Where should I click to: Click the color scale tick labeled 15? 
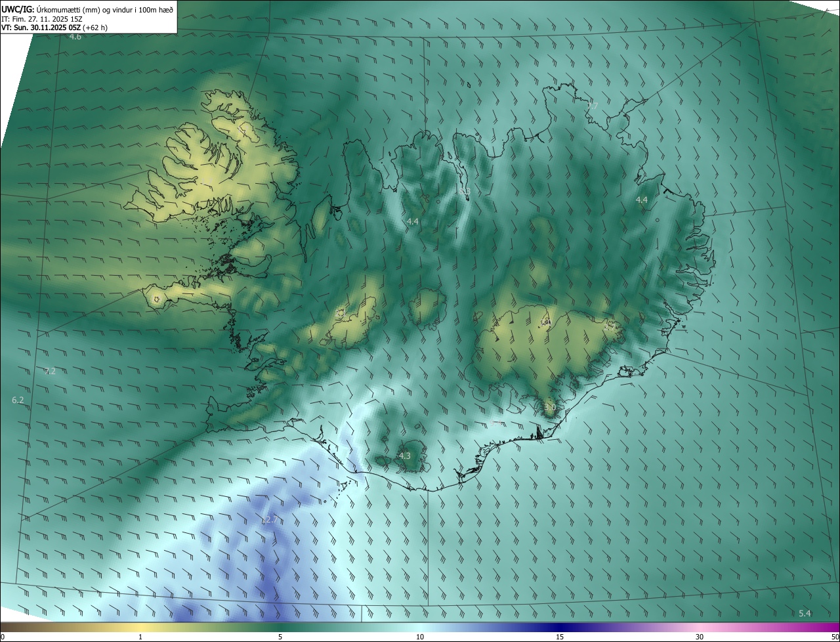coord(560,637)
